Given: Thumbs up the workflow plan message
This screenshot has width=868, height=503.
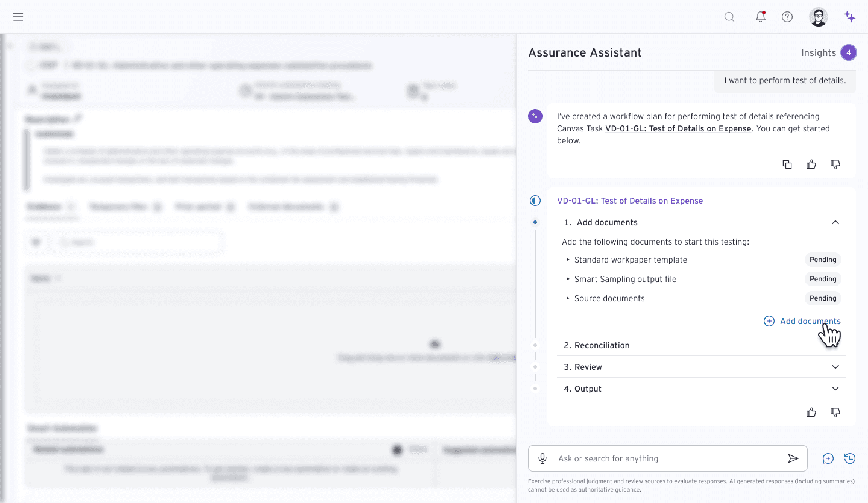Looking at the screenshot, I should (811, 164).
